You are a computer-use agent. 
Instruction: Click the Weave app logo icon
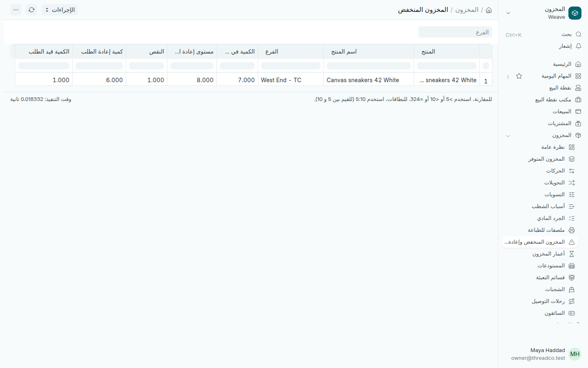click(x=575, y=13)
